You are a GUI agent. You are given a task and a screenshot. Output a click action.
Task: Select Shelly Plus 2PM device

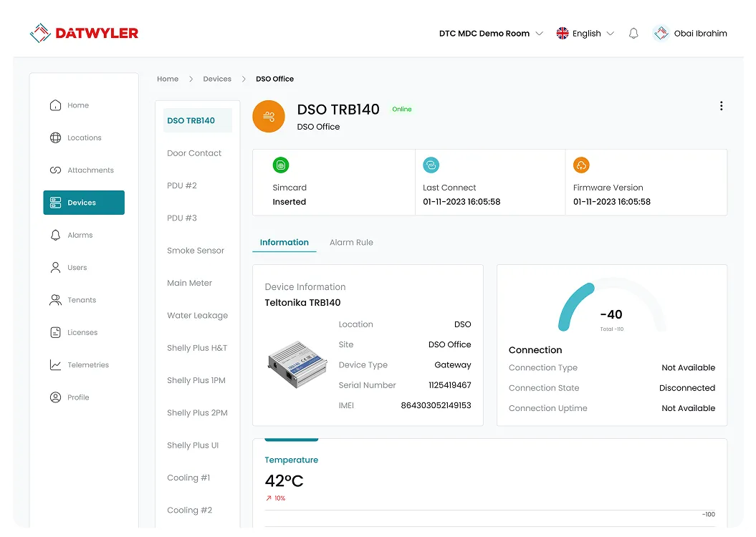[197, 412]
